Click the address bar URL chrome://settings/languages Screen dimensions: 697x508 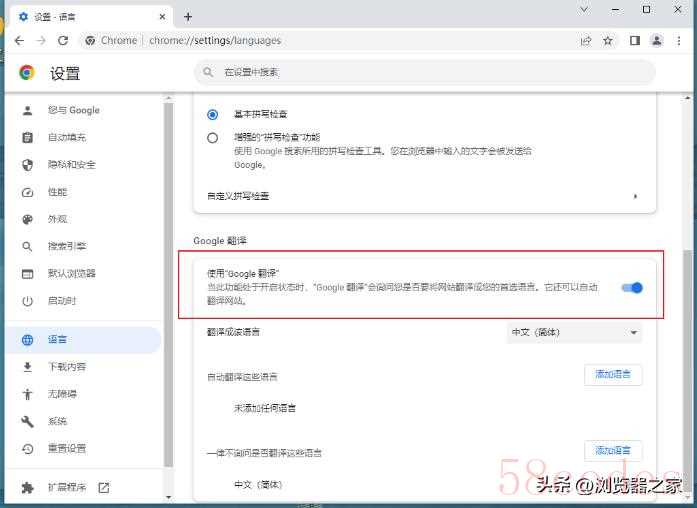pyautogui.click(x=215, y=40)
